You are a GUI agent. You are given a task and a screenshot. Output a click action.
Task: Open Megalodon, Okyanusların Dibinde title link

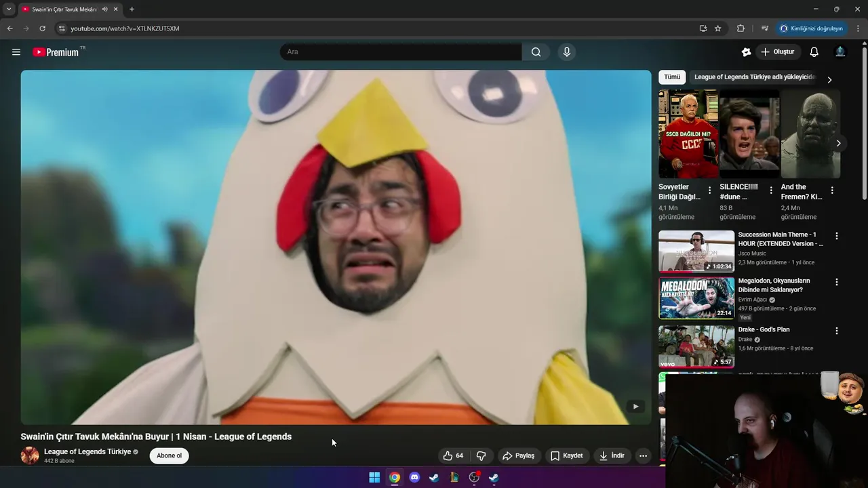pyautogui.click(x=774, y=285)
